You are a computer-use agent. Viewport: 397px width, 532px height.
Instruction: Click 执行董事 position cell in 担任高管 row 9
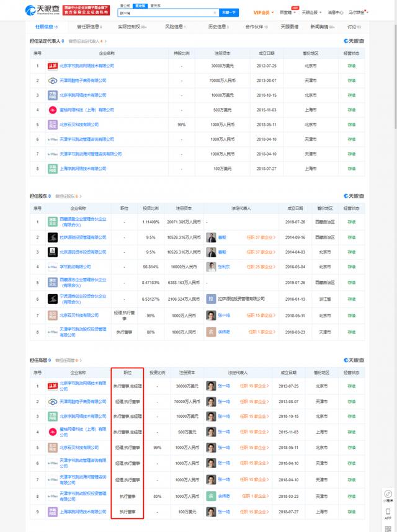coord(128,512)
